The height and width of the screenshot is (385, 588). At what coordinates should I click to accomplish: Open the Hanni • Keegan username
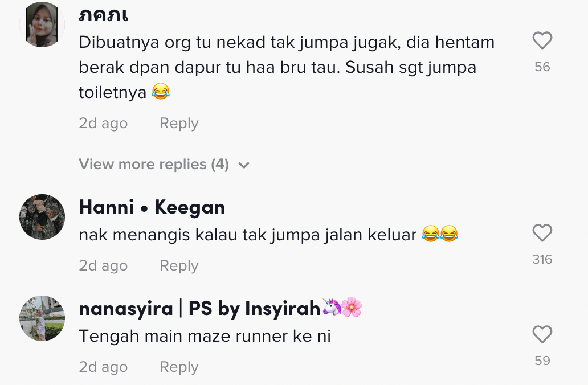(x=152, y=207)
